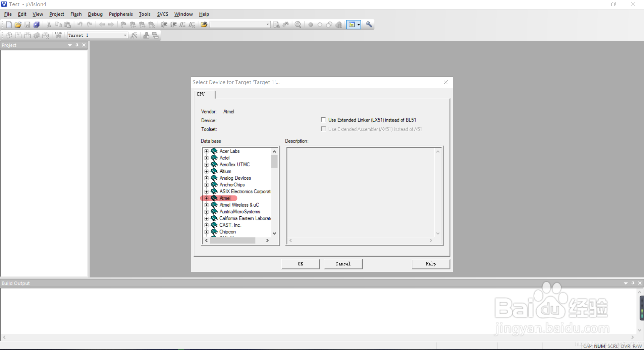Rebuild all target files icon
This screenshot has width=644, height=350.
[x=28, y=35]
